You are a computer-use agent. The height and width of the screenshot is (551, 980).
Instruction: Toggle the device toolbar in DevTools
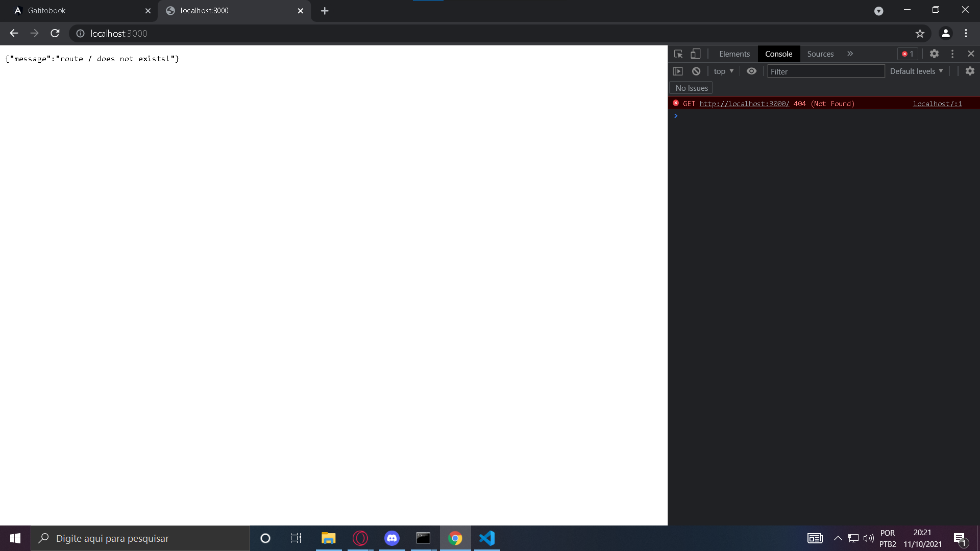[695, 54]
